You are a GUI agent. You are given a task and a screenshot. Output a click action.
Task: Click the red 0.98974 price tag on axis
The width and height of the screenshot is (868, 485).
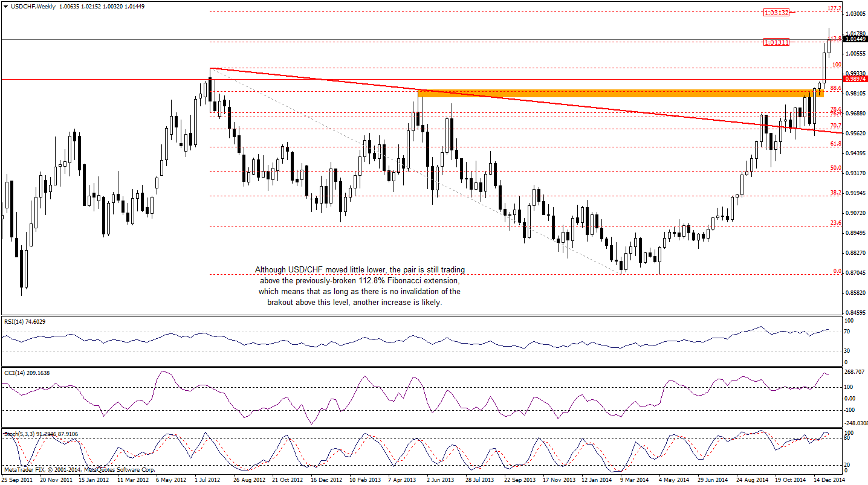pos(856,79)
